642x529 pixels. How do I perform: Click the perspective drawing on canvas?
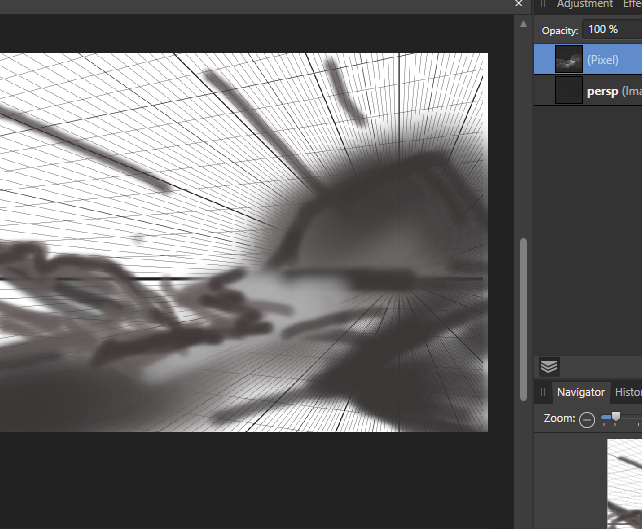click(x=244, y=242)
